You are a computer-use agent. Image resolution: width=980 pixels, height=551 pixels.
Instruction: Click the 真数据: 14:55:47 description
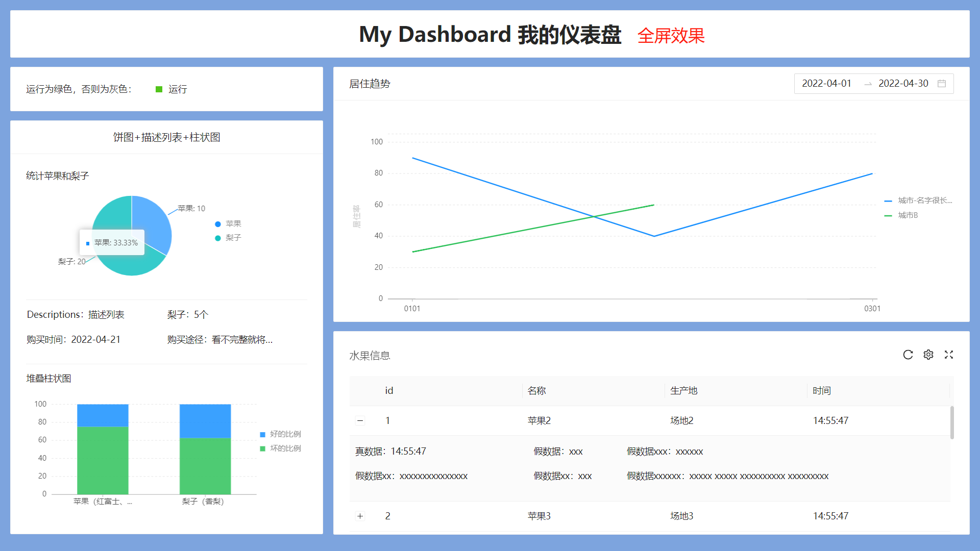390,452
